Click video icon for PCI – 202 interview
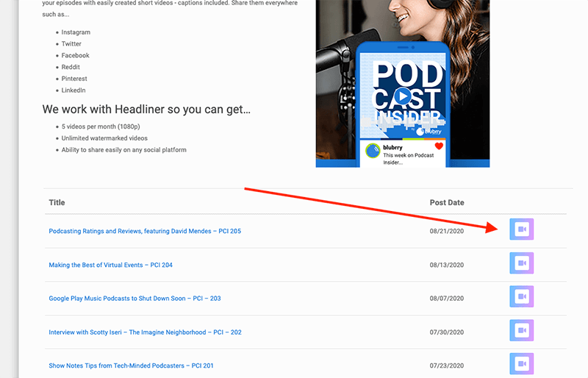 pos(521,330)
